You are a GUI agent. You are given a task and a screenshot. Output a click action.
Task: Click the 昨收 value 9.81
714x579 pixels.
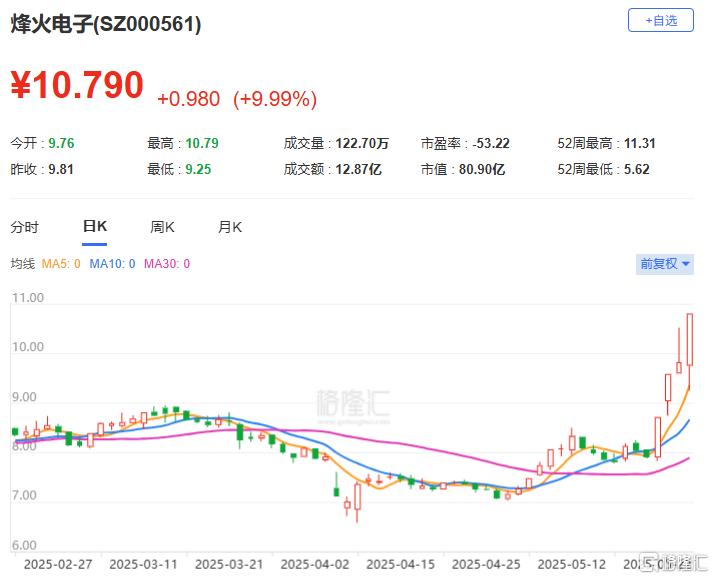61,169
